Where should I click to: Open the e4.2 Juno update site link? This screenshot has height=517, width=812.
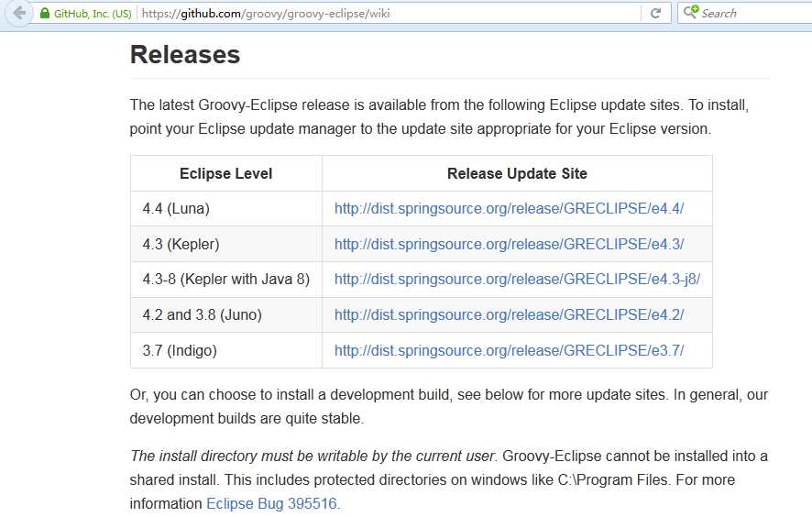(509, 314)
